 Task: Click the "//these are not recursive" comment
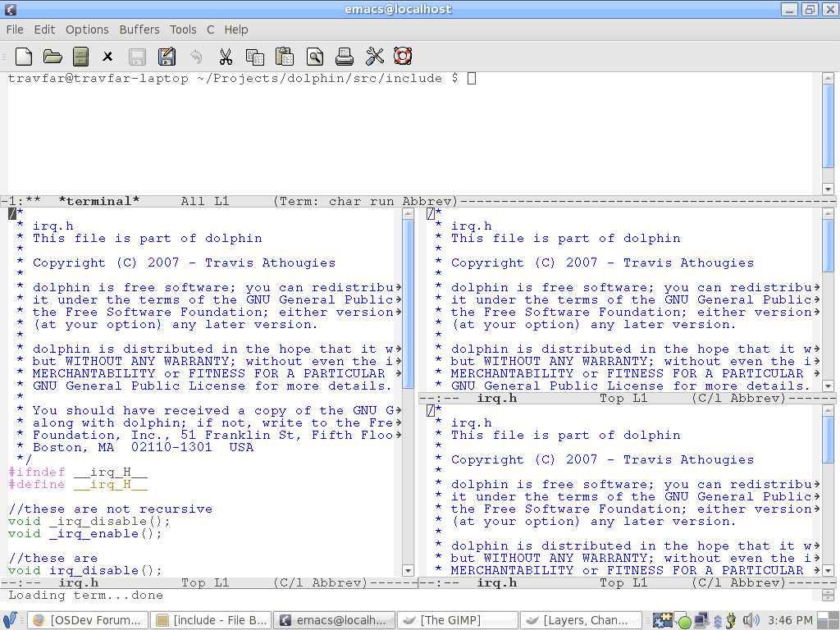click(x=111, y=509)
